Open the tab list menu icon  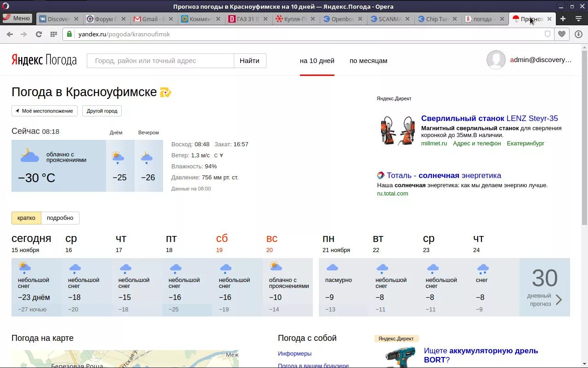[x=578, y=19]
